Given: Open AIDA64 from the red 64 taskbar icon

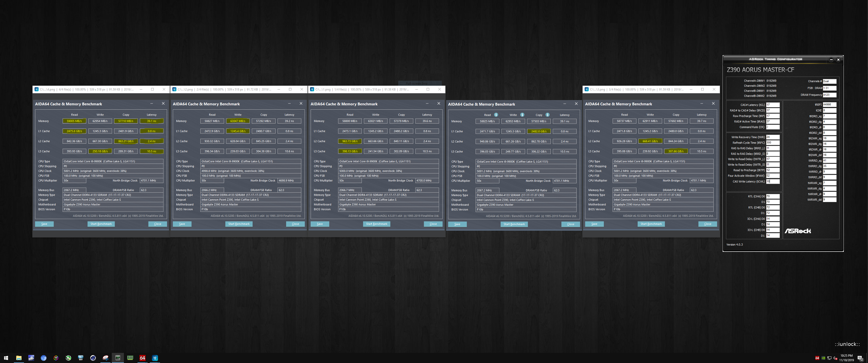Looking at the screenshot, I should point(143,358).
